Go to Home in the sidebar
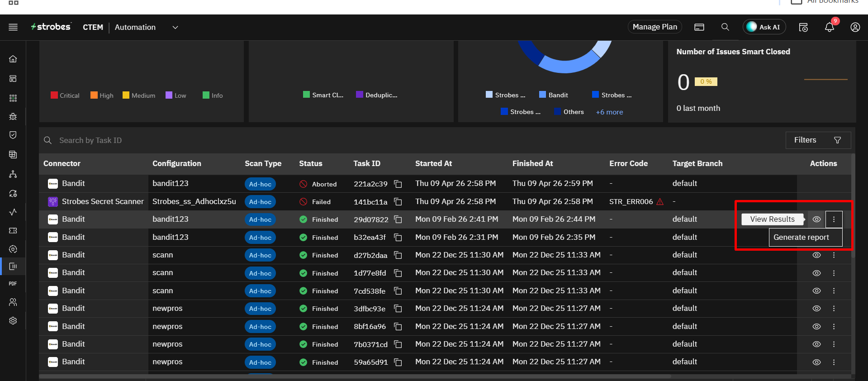The height and width of the screenshot is (381, 868). click(x=13, y=59)
